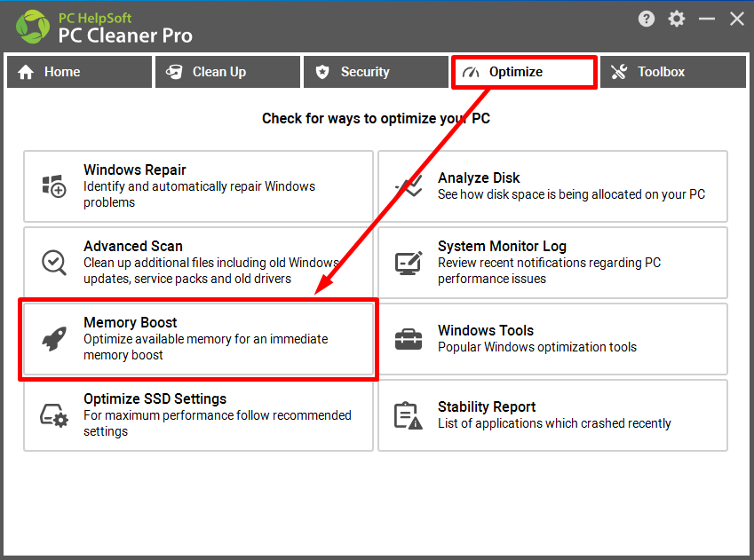Viewport: 754px width, 560px height.
Task: Open settings with the gear icon
Action: [677, 19]
